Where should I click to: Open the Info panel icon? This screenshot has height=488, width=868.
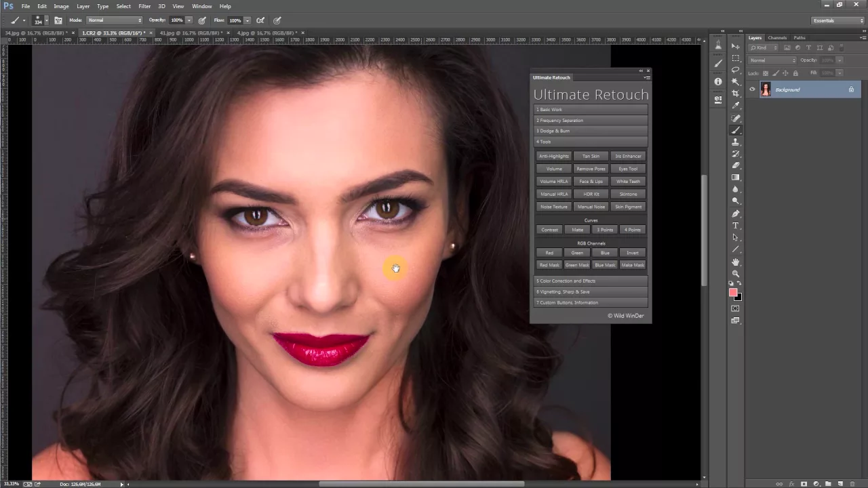pyautogui.click(x=718, y=81)
